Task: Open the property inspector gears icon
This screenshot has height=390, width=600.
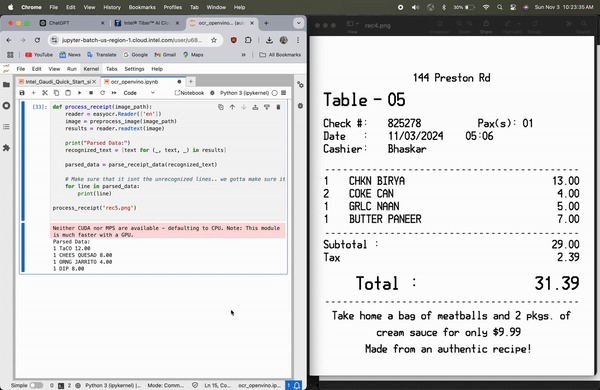Action: (x=300, y=85)
